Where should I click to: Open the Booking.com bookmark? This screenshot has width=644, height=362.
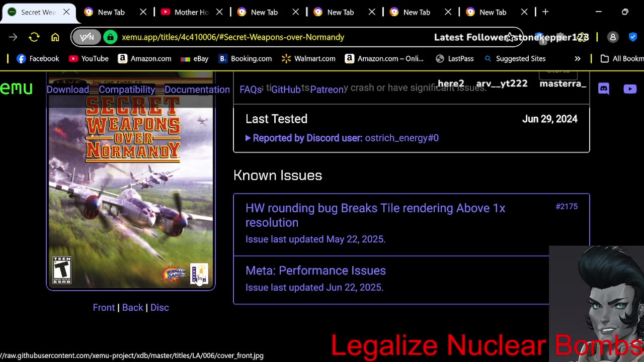(245, 59)
